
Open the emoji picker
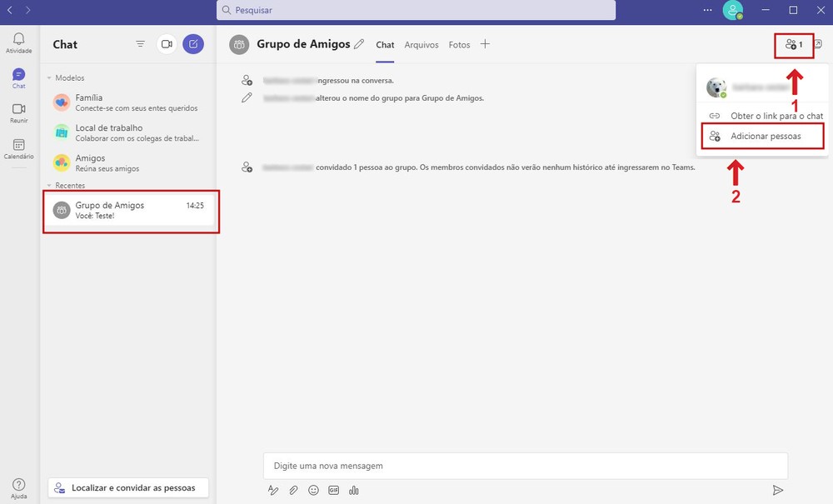tap(313, 490)
